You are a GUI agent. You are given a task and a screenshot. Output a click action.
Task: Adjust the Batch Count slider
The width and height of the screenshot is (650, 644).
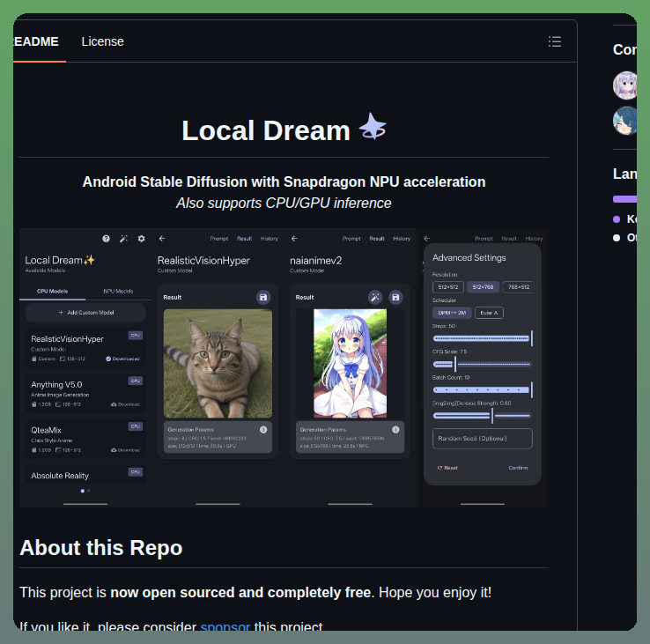click(x=483, y=389)
